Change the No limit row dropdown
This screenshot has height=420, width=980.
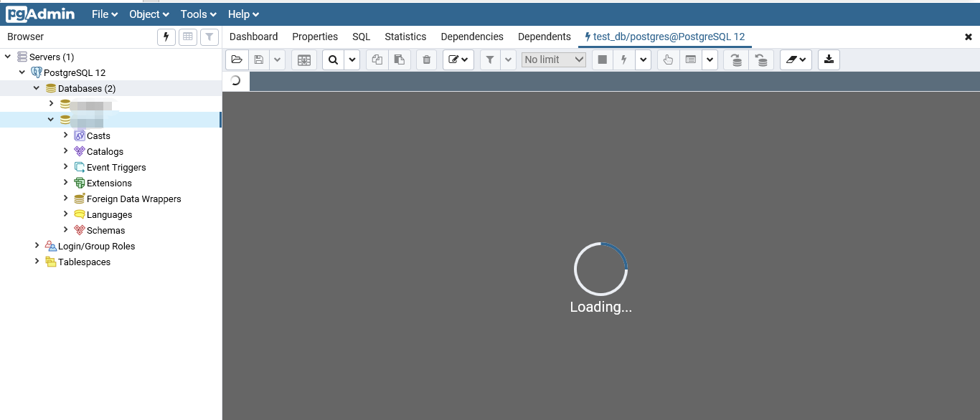tap(553, 59)
